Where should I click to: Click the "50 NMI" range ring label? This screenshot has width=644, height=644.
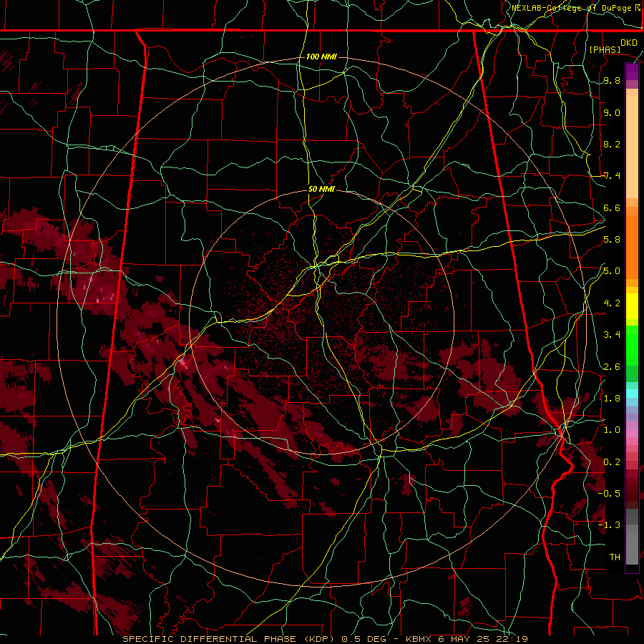pos(321,190)
